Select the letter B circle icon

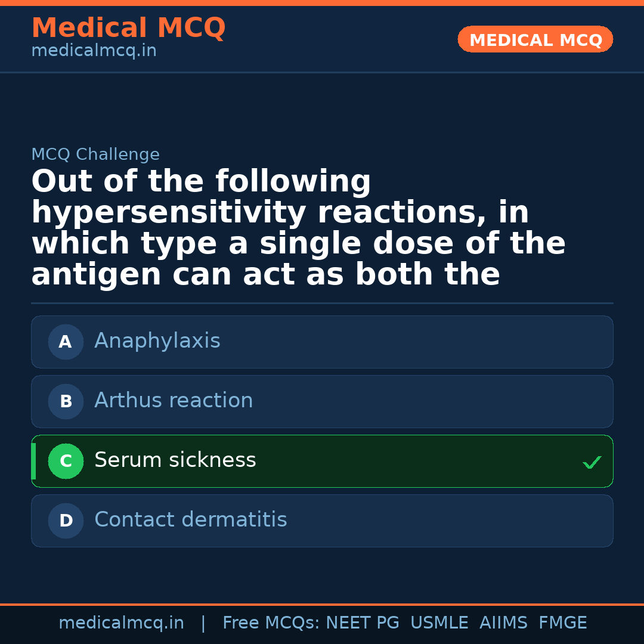tap(66, 401)
